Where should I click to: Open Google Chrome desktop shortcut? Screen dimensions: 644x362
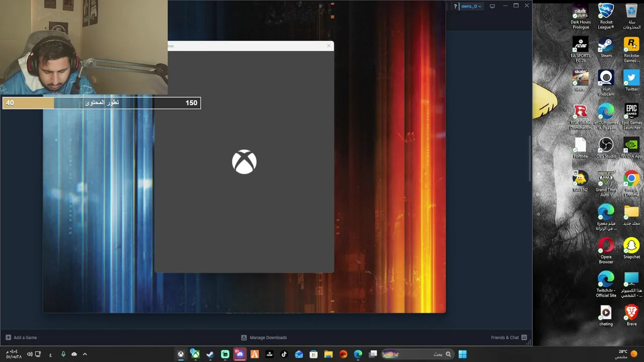[x=631, y=184]
